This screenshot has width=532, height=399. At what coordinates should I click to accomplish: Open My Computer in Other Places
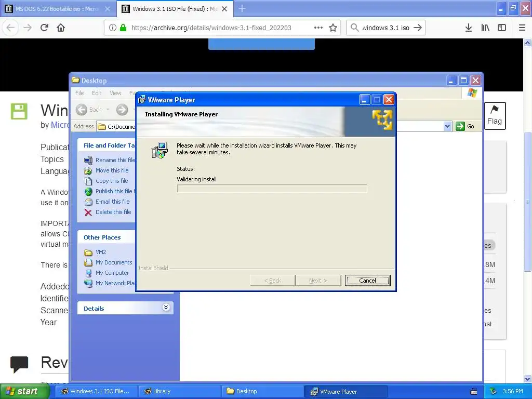click(x=112, y=273)
